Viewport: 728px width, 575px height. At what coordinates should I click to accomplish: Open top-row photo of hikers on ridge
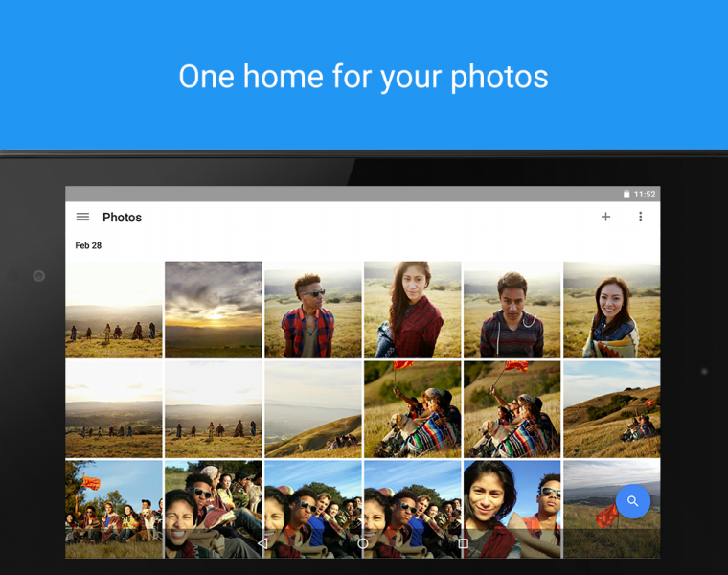114,310
